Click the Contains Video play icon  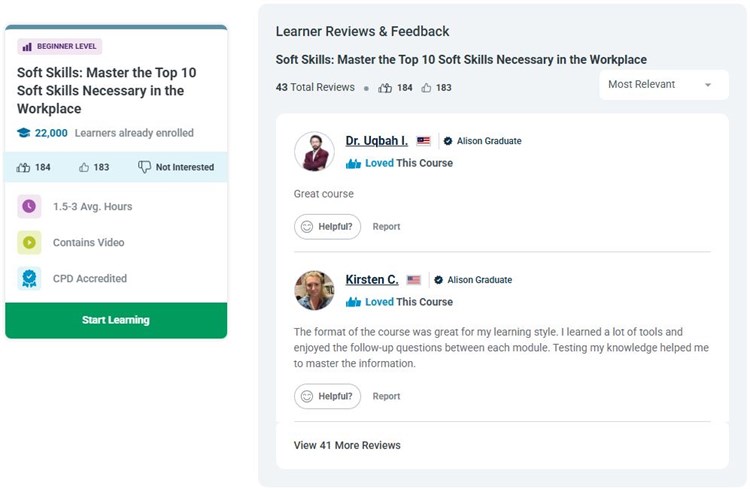coord(29,243)
